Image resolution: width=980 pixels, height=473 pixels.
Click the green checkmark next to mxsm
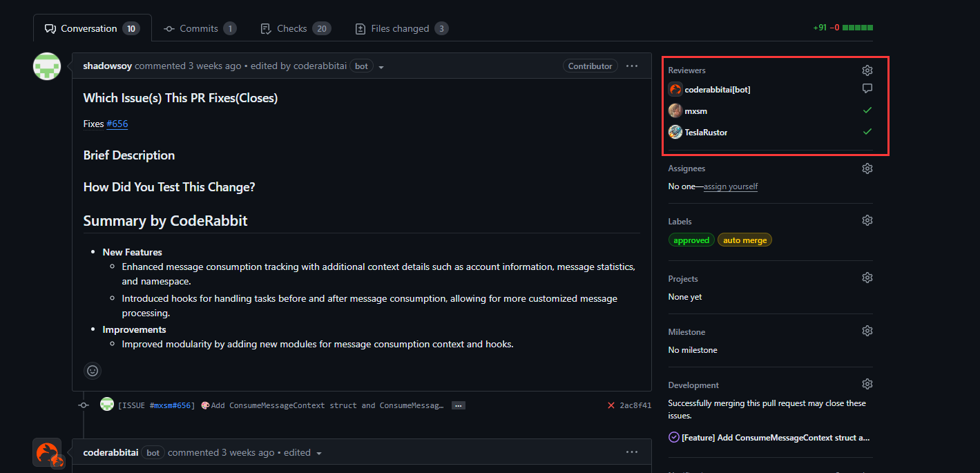[867, 110]
